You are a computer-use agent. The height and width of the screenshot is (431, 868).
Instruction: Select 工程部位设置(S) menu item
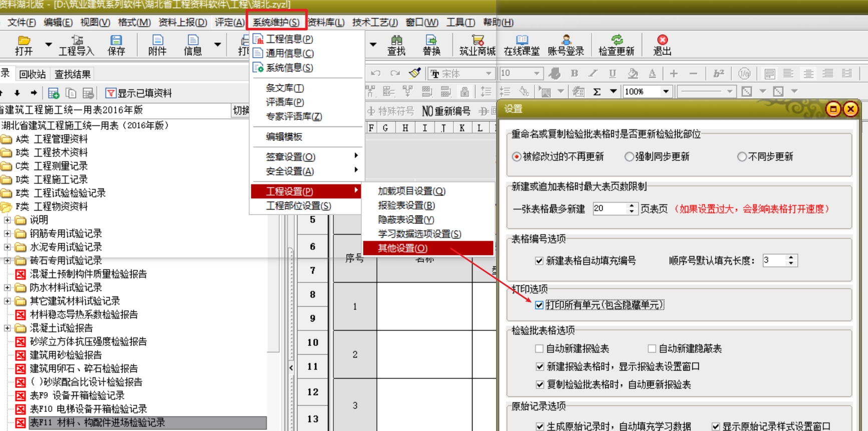298,205
